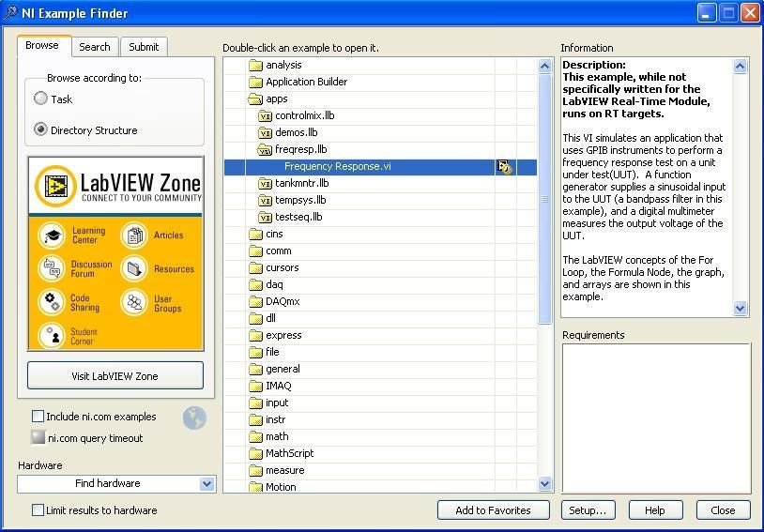Select the math folder row
764x532 pixels.
coord(380,437)
